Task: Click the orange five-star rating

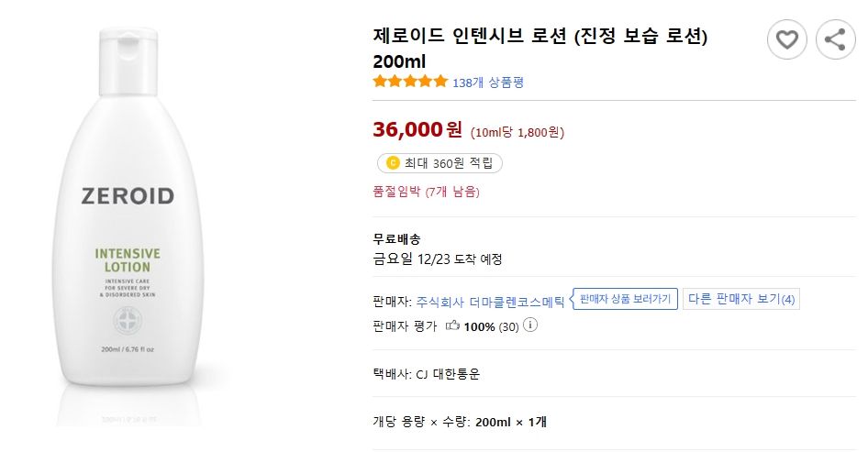Action: (410, 83)
